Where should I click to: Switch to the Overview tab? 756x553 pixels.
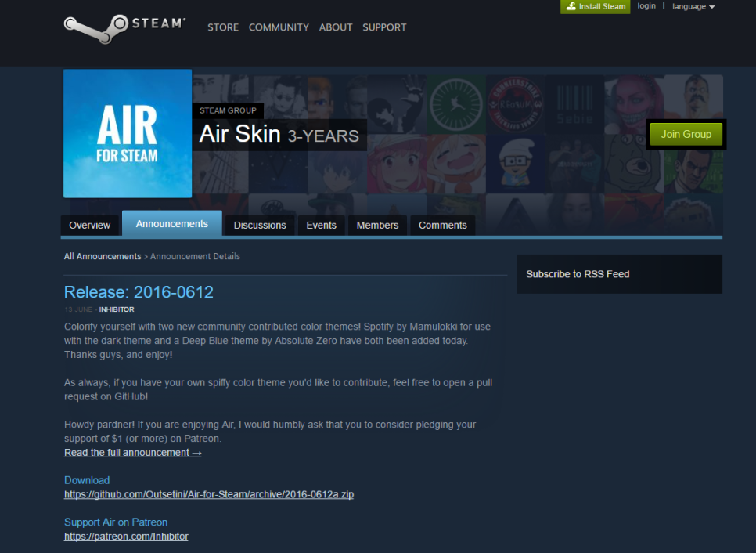tap(90, 226)
